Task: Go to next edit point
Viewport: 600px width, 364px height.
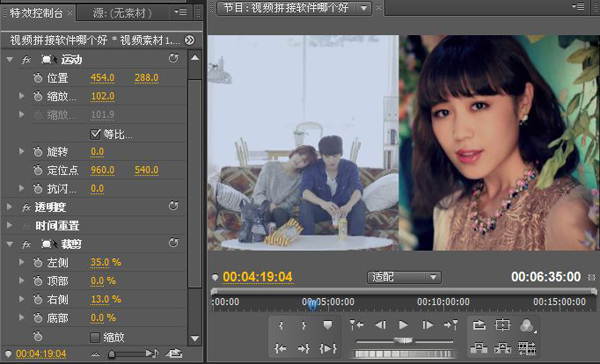Action: tap(451, 325)
